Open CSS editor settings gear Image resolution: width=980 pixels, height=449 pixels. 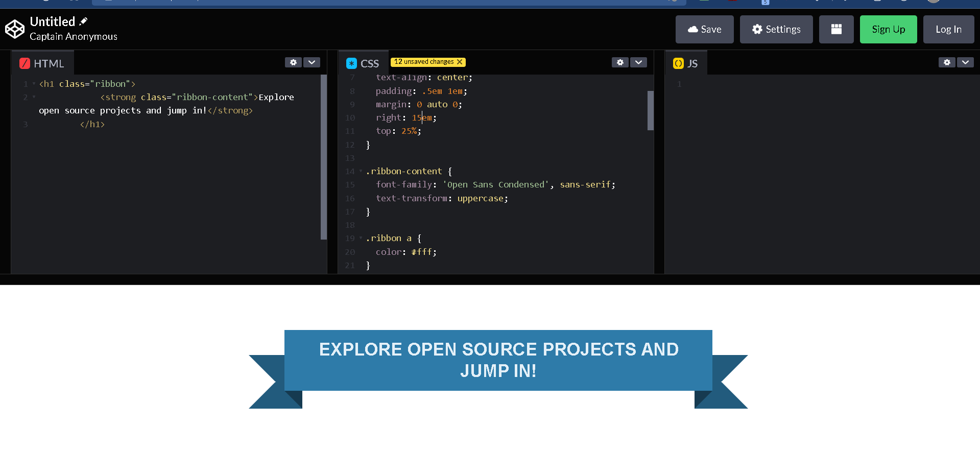tap(620, 62)
